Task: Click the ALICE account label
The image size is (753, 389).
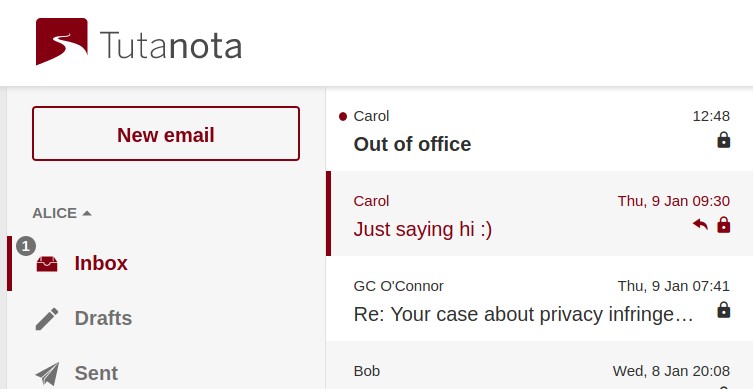Action: [54, 213]
